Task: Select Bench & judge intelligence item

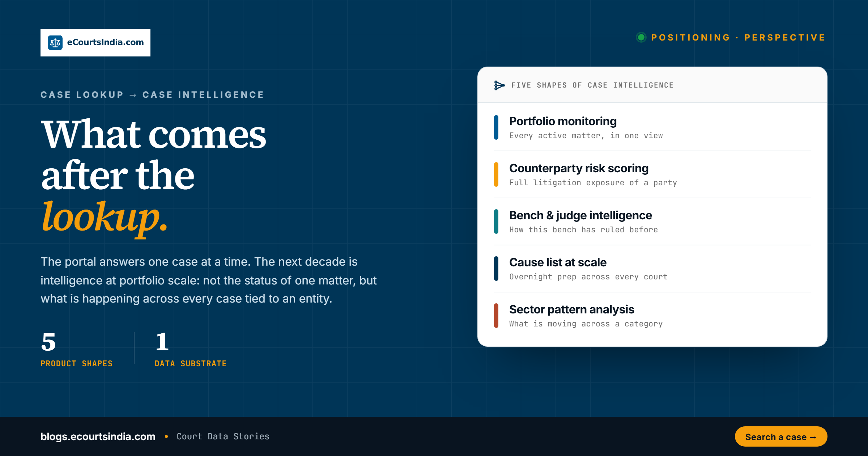Action: pos(652,221)
